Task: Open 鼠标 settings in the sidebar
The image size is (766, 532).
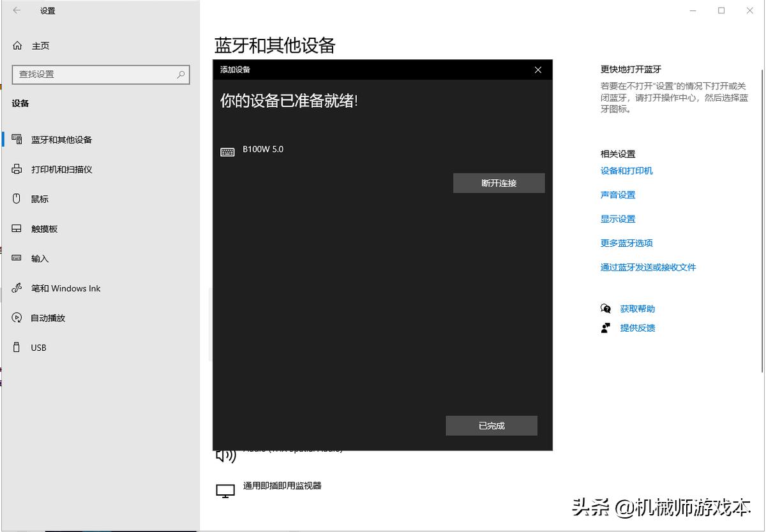Action: tap(40, 198)
